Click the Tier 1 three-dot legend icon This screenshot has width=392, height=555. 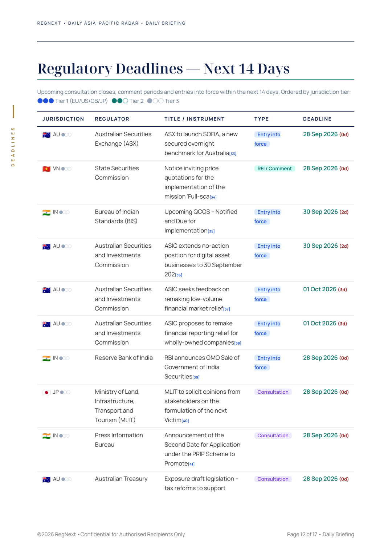click(46, 101)
